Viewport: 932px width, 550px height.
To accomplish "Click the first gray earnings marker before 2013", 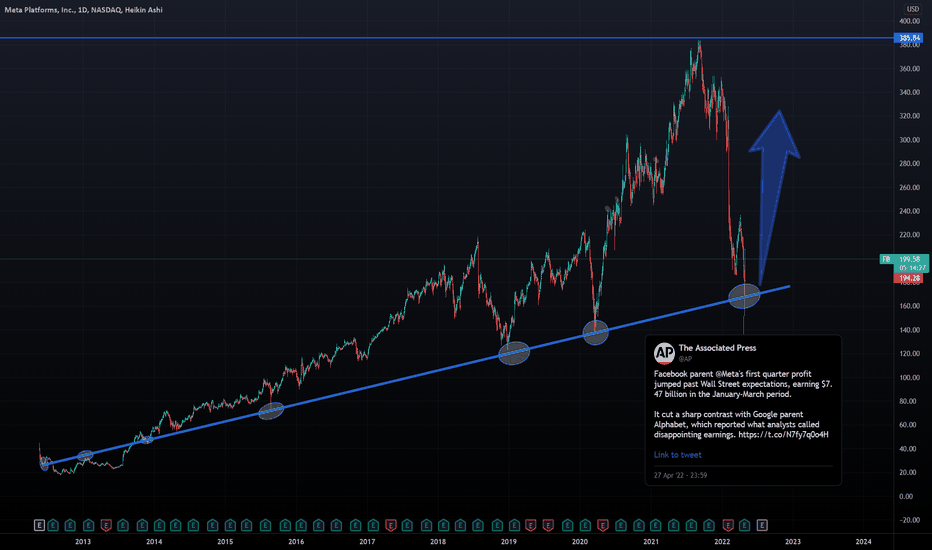I will [x=39, y=525].
